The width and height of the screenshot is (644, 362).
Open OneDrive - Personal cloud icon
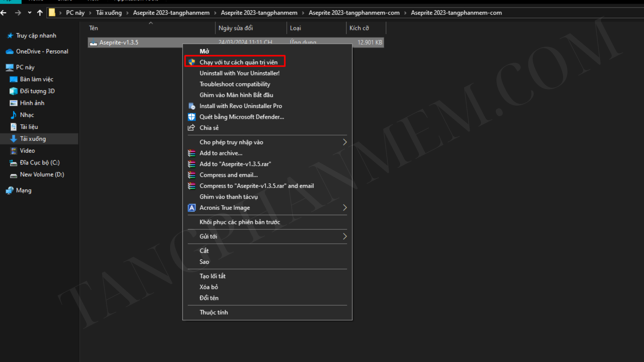pyautogui.click(x=10, y=52)
